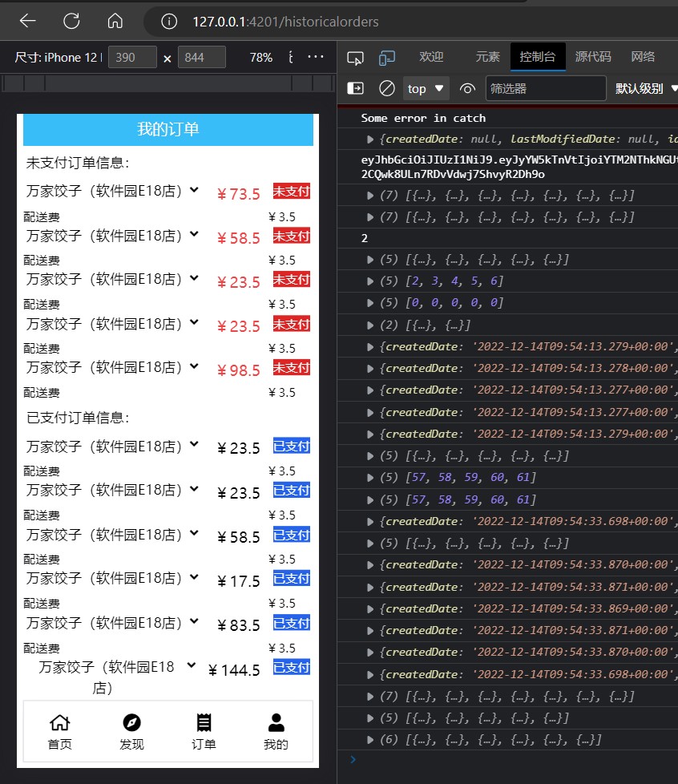Expand object with createdDate 09:54:13.278
Screen dimensions: 678x784
pos(370,369)
